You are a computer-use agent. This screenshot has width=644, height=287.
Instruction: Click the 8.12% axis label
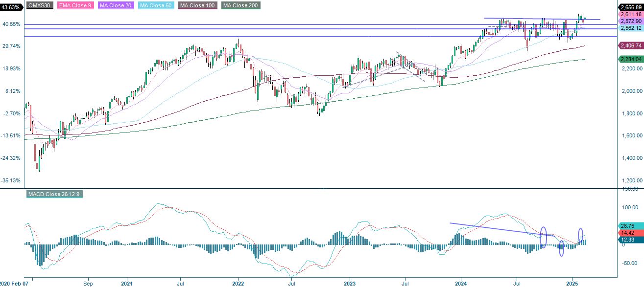click(x=12, y=91)
